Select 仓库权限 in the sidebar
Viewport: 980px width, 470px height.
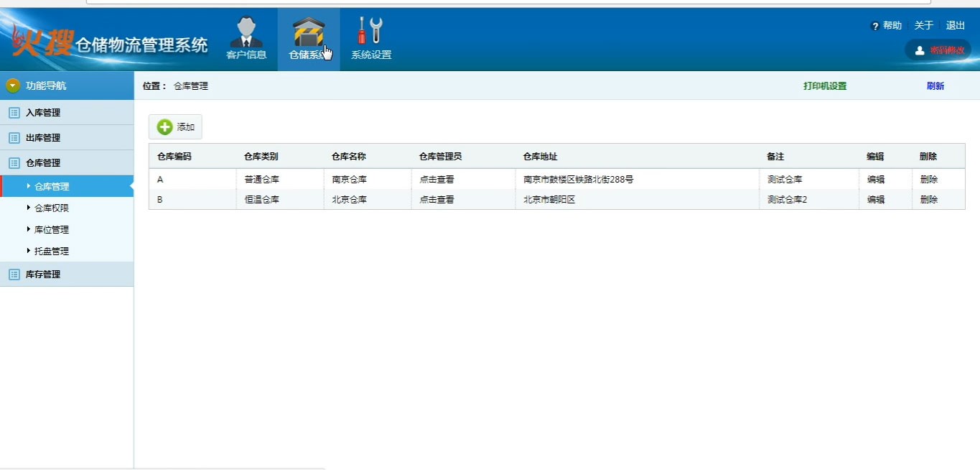pos(52,208)
